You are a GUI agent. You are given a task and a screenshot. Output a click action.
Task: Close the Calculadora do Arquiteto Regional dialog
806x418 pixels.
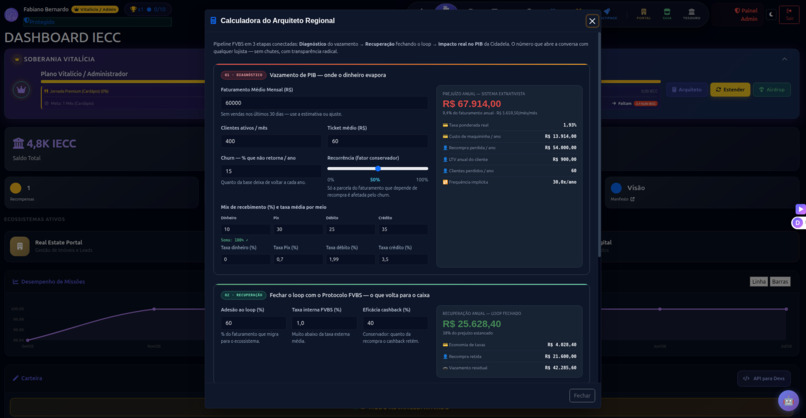[x=592, y=21]
